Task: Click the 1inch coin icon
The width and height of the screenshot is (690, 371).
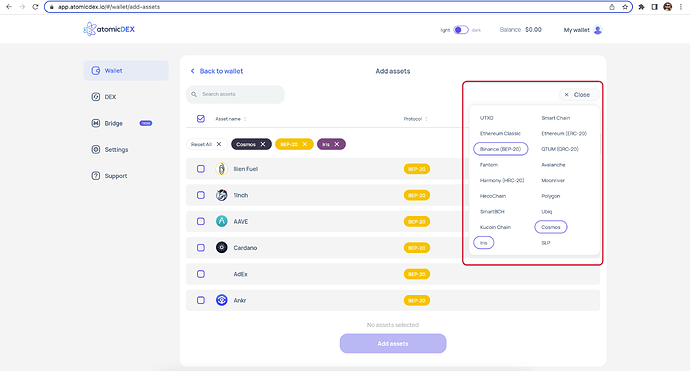Action: (x=222, y=195)
